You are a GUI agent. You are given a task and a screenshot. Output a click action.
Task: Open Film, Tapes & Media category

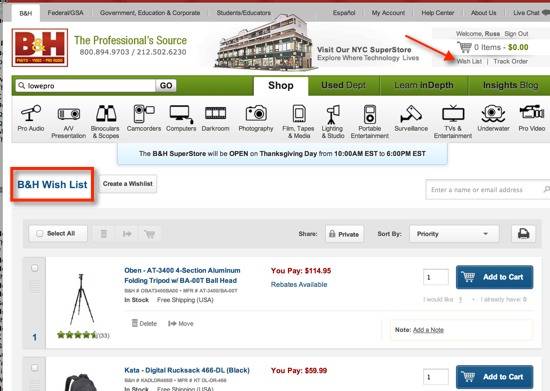click(x=299, y=122)
